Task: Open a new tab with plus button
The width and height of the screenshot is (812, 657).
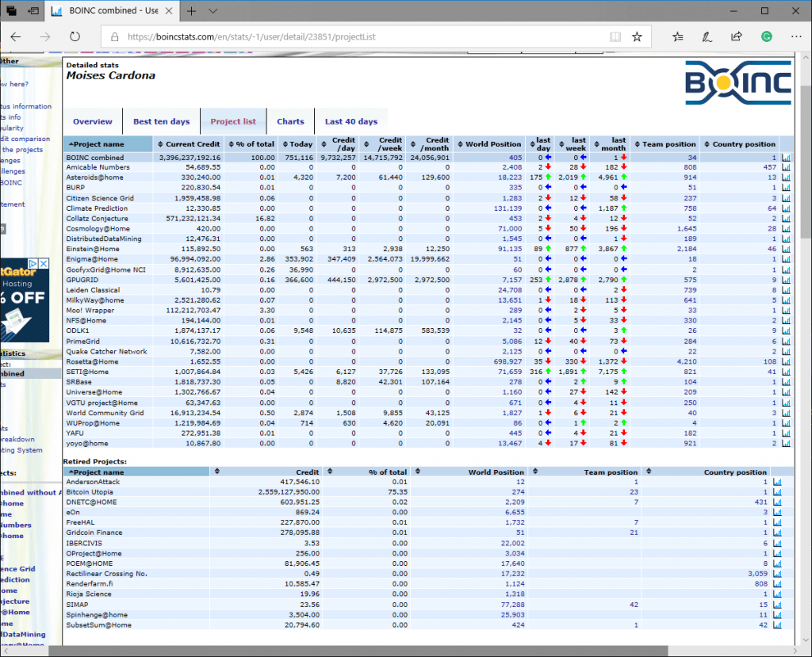Action: pyautogui.click(x=192, y=11)
